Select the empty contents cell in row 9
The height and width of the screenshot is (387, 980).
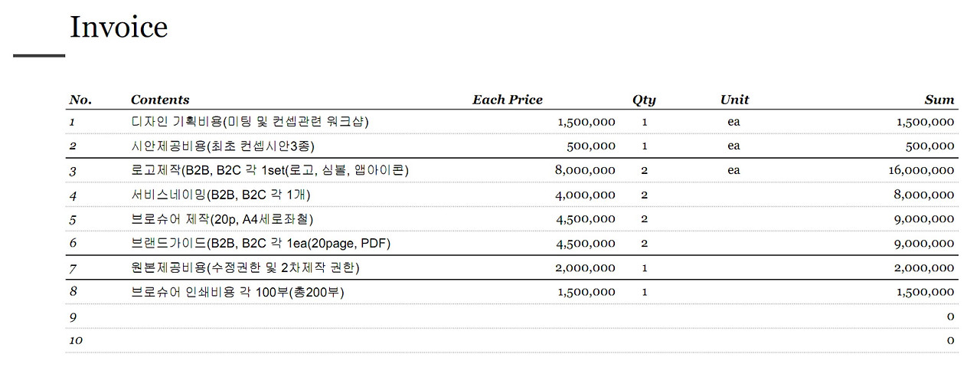[299, 316]
